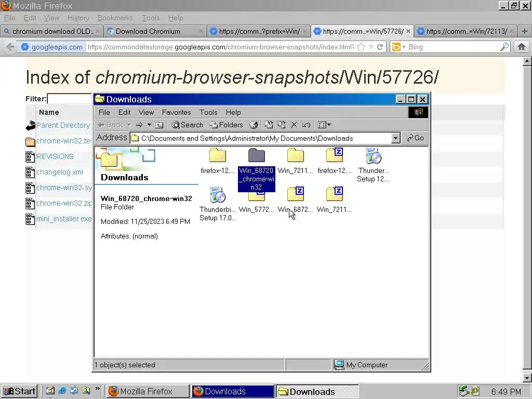Click the search magnifier in Bing box
Screen dimensions: 532x399
click(x=504, y=47)
